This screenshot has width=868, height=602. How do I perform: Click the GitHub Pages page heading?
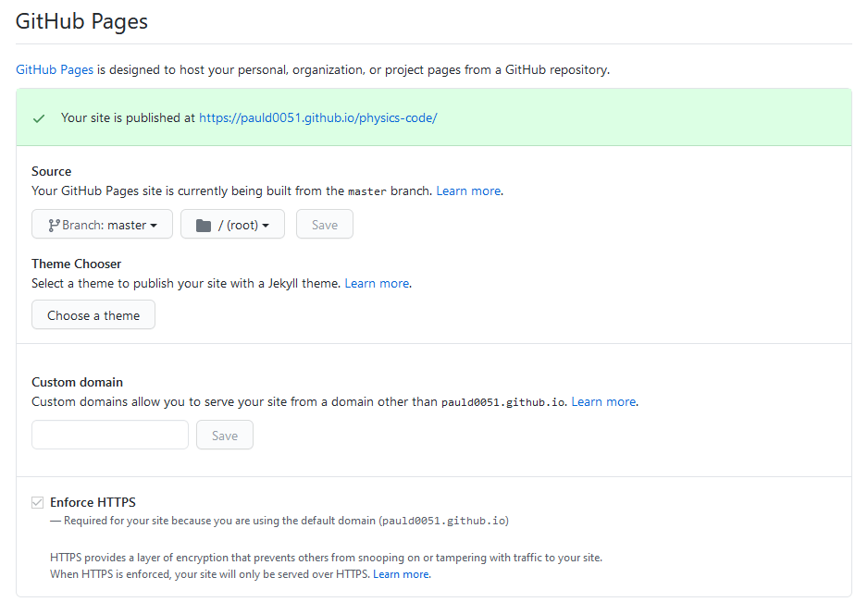pyautogui.click(x=82, y=21)
